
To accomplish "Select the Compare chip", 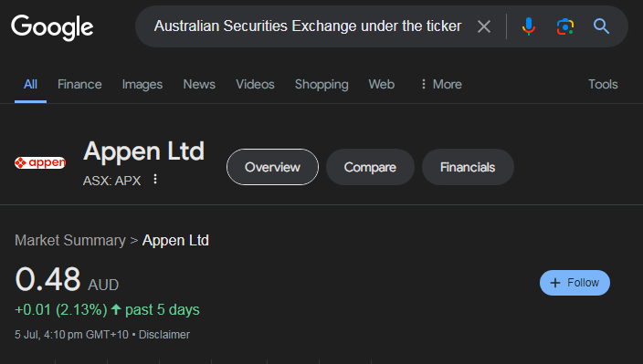I will click(370, 167).
